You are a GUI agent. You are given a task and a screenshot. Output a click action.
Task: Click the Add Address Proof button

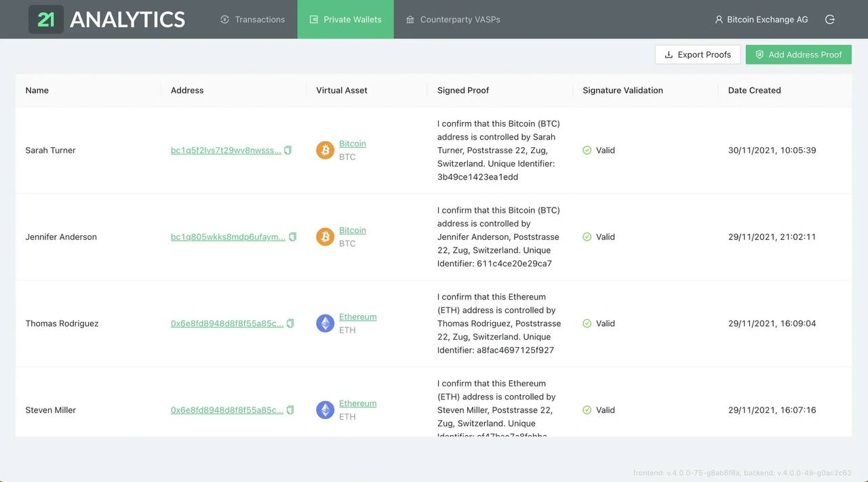click(799, 55)
